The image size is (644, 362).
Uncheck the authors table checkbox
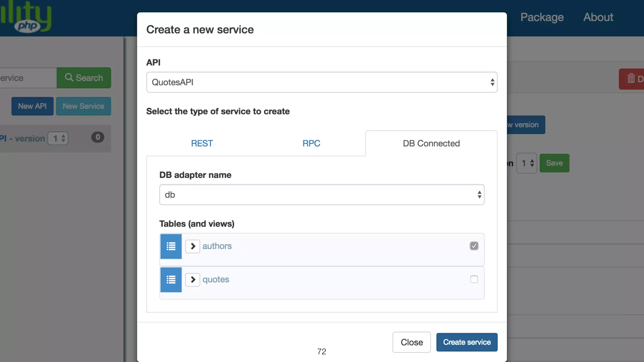474,246
